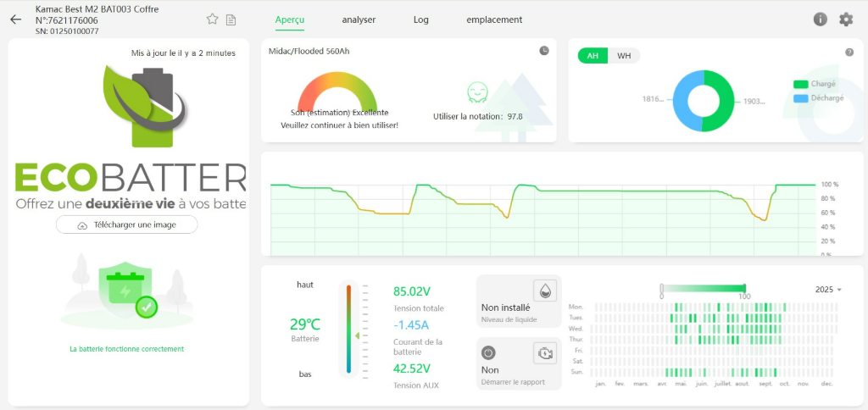Open the Log tab
The width and height of the screenshot is (868, 410).
pyautogui.click(x=420, y=19)
